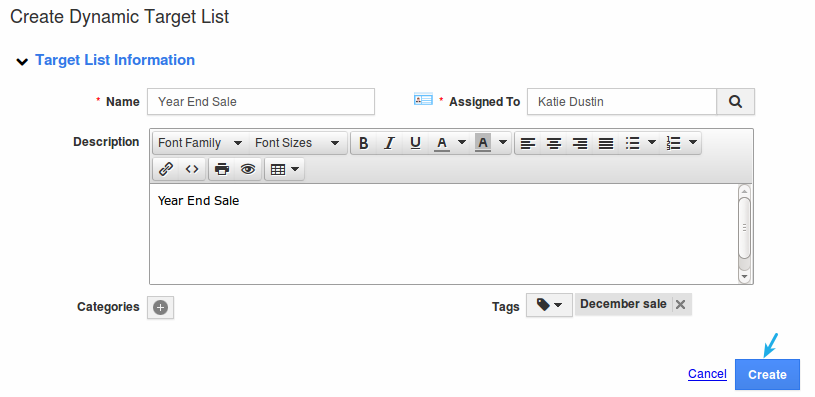The height and width of the screenshot is (397, 815).
Task: Apply italic formatting
Action: pos(389,143)
